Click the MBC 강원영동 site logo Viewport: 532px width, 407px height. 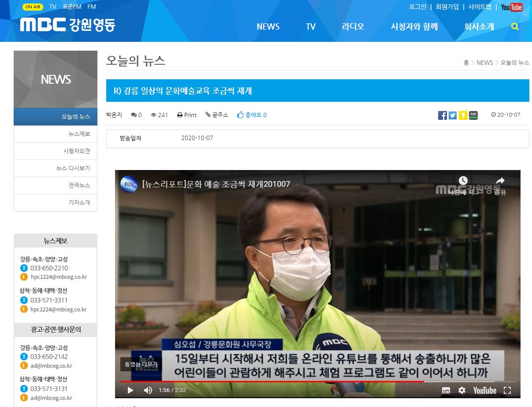67,25
